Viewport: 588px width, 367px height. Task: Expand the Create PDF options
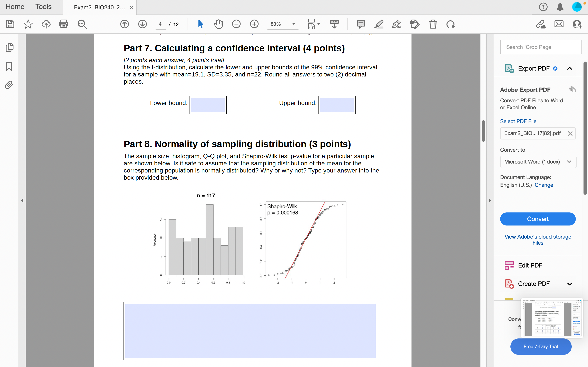coord(570,283)
